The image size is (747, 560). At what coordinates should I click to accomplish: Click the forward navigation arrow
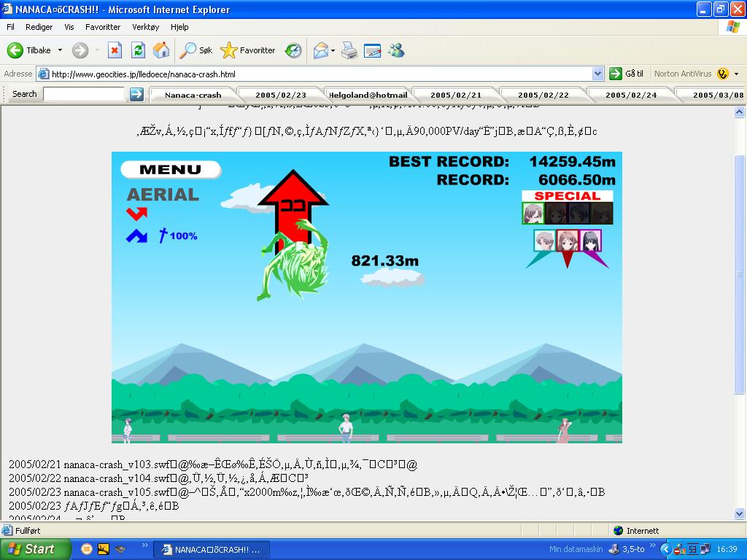pyautogui.click(x=80, y=50)
